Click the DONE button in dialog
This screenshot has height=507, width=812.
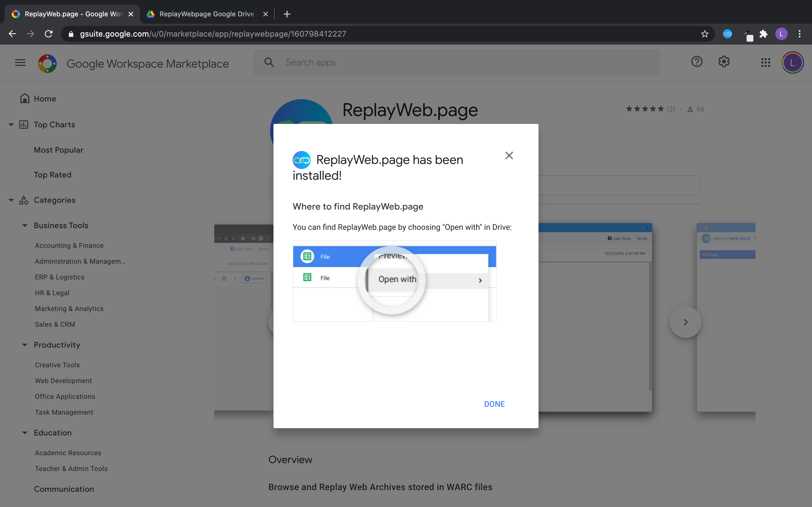coord(494,404)
